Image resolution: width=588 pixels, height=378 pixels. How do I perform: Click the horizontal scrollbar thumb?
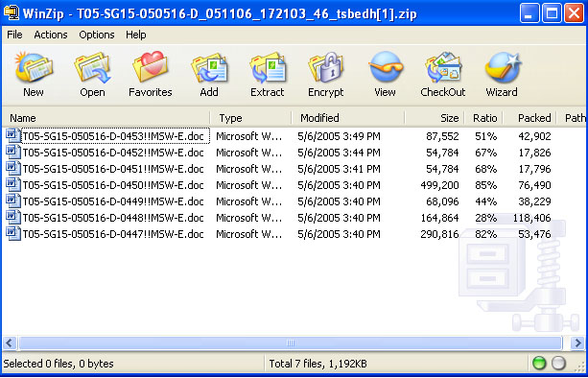click(291, 343)
